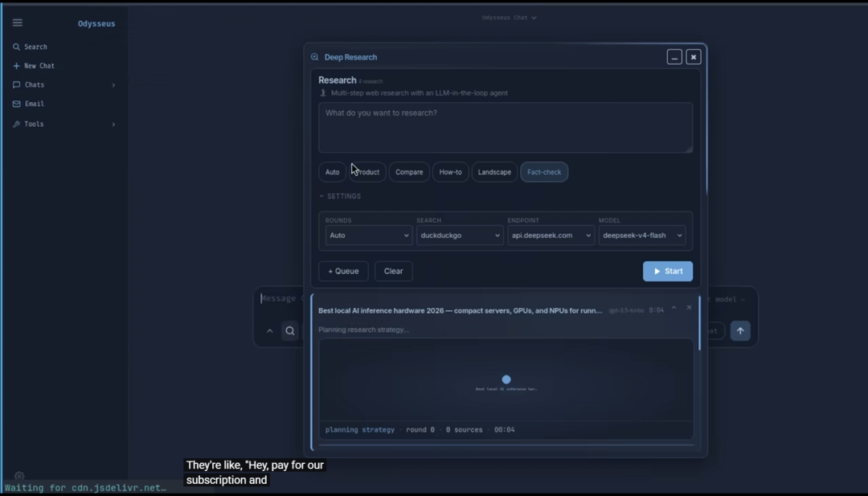Click the + Queue button

point(343,271)
